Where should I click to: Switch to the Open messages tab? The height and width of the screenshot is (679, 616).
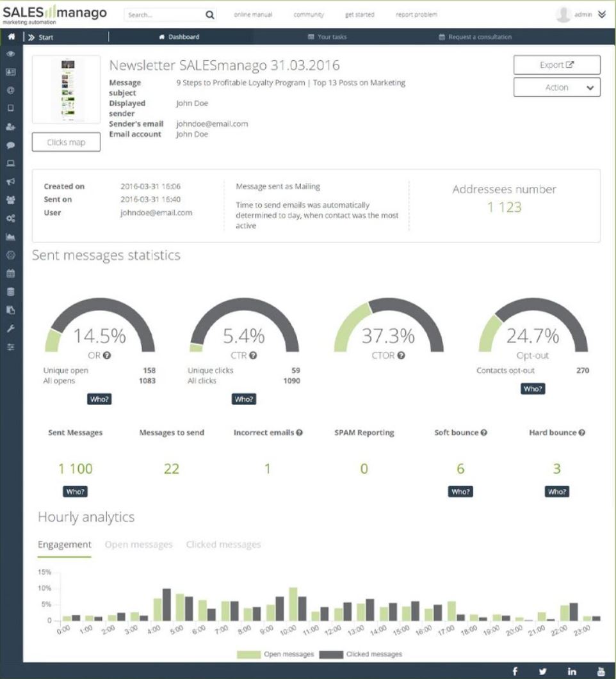click(138, 545)
